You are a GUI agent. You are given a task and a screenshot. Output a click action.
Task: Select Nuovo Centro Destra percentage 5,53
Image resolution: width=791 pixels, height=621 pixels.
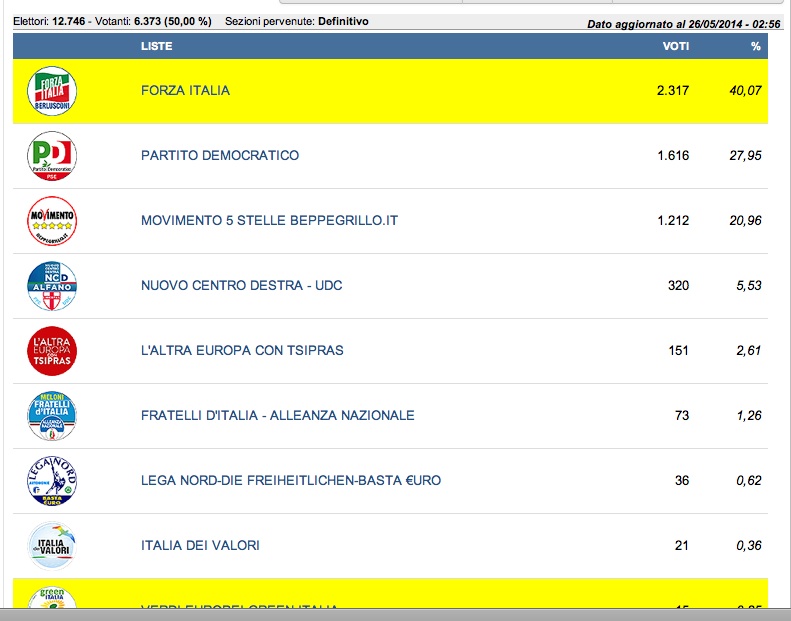749,286
